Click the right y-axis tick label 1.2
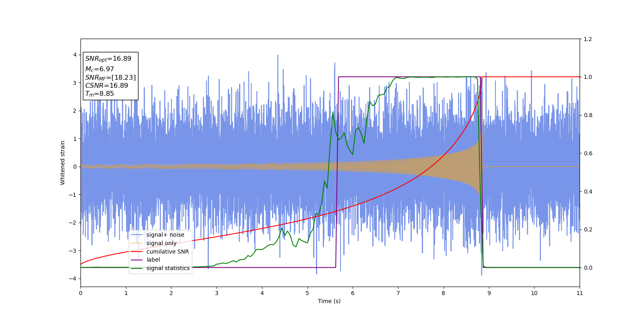 coord(588,39)
